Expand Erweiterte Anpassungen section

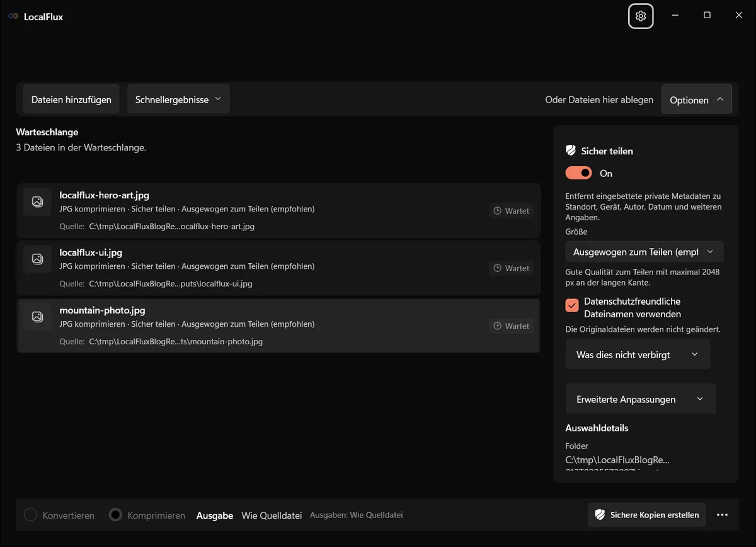point(641,399)
